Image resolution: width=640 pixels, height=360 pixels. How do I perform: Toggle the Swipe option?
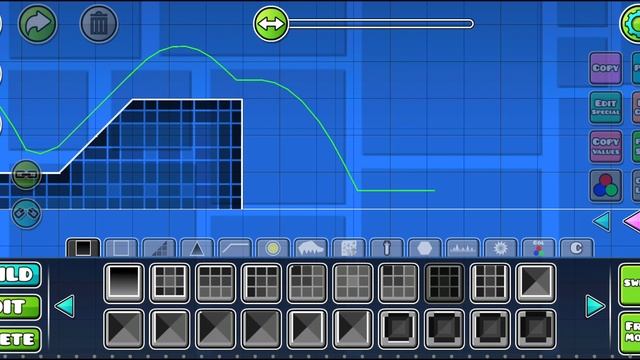pos(629,285)
